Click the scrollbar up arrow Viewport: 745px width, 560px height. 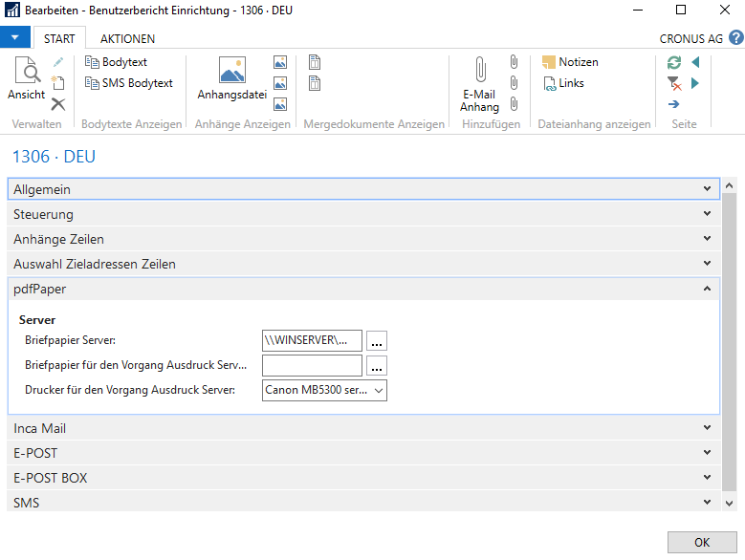click(730, 186)
